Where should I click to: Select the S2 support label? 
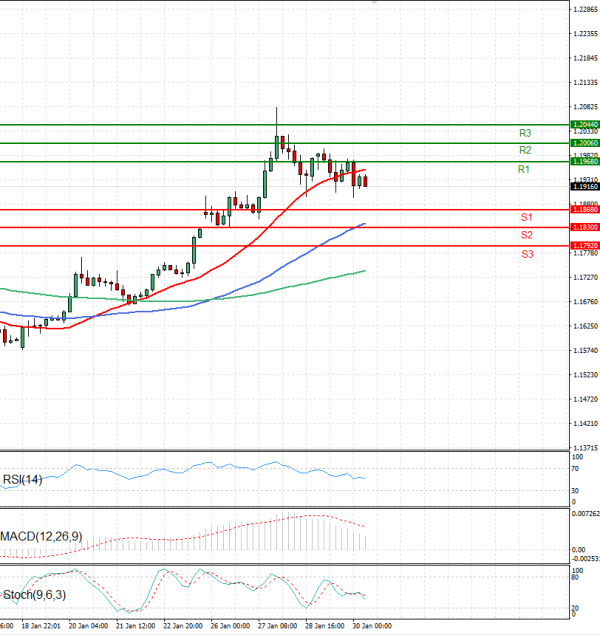click(526, 235)
